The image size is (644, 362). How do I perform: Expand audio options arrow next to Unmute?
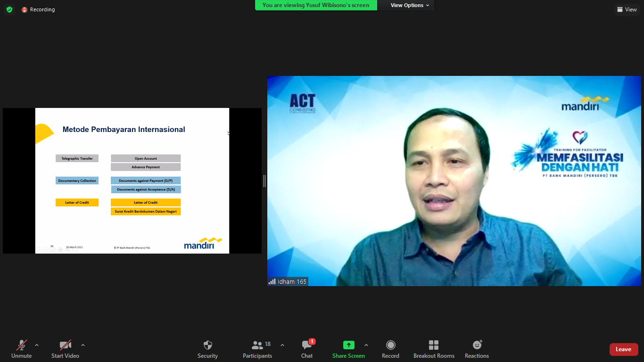tap(37, 345)
